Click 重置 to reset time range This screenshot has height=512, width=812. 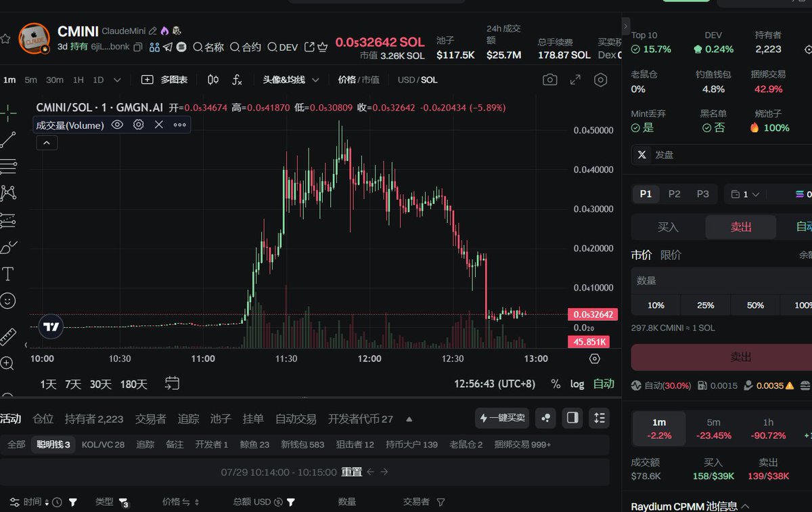tap(351, 471)
